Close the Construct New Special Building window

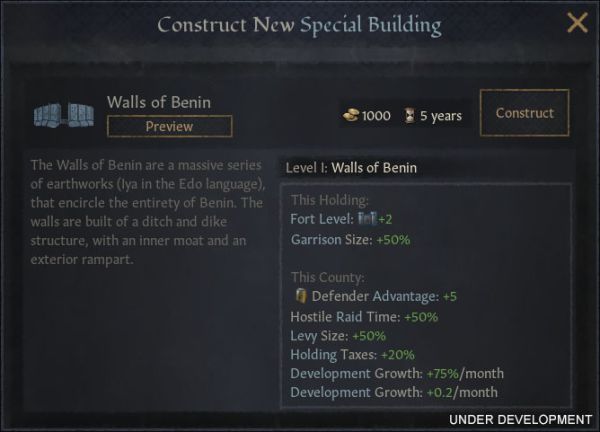577,23
